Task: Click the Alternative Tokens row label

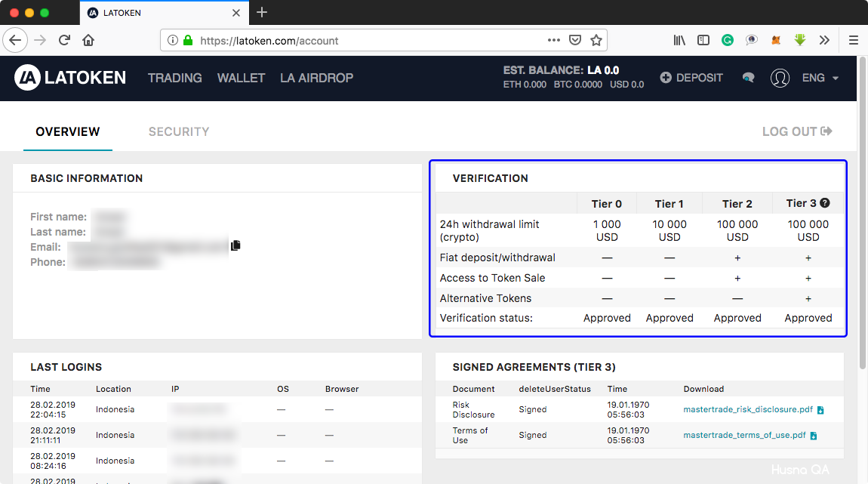Action: tap(485, 298)
